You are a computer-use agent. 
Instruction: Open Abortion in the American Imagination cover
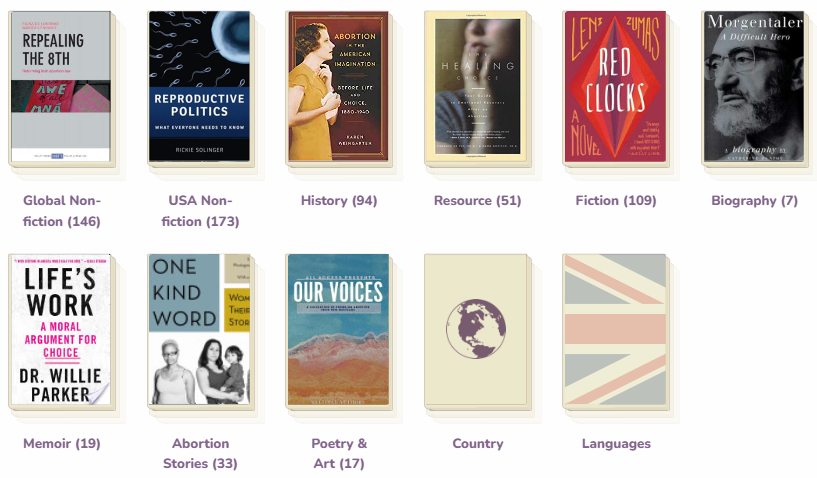point(337,87)
